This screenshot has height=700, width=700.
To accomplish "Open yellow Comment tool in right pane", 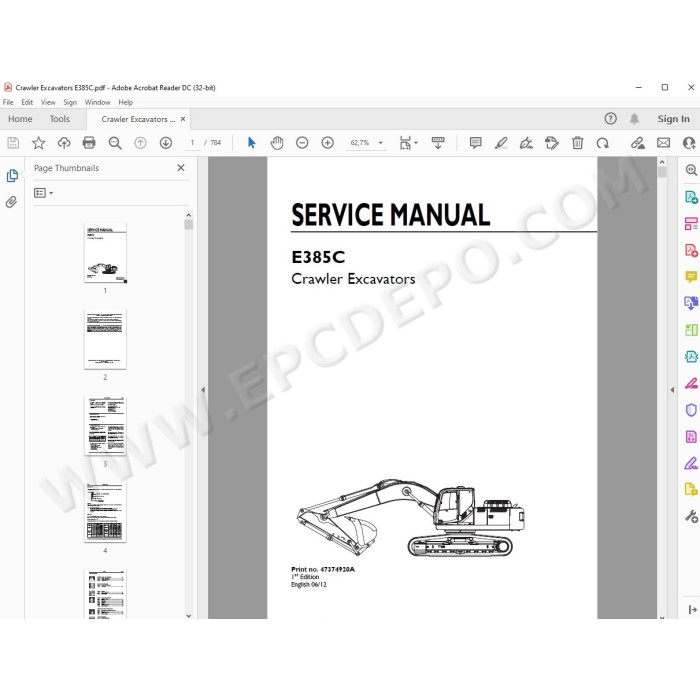I will pos(691,277).
